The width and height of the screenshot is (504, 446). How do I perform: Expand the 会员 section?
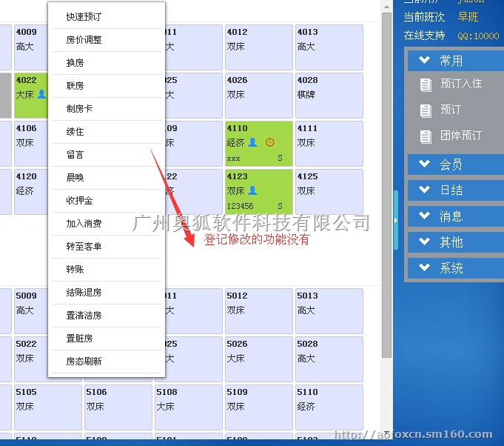pos(456,164)
